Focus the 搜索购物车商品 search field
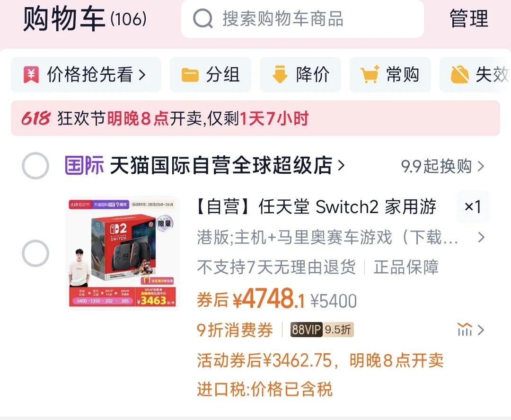 302,18
